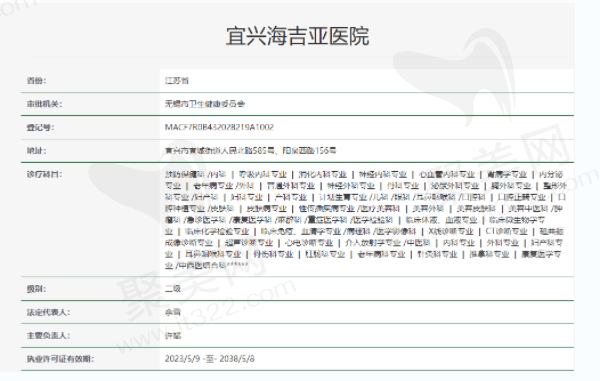This screenshot has height=381, width=600.
Task: Click 超声诊断专业 in the department list
Action: click(x=249, y=243)
